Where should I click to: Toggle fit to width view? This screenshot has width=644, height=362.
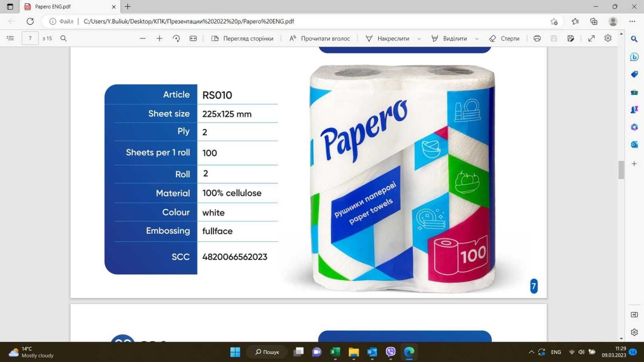click(193, 38)
